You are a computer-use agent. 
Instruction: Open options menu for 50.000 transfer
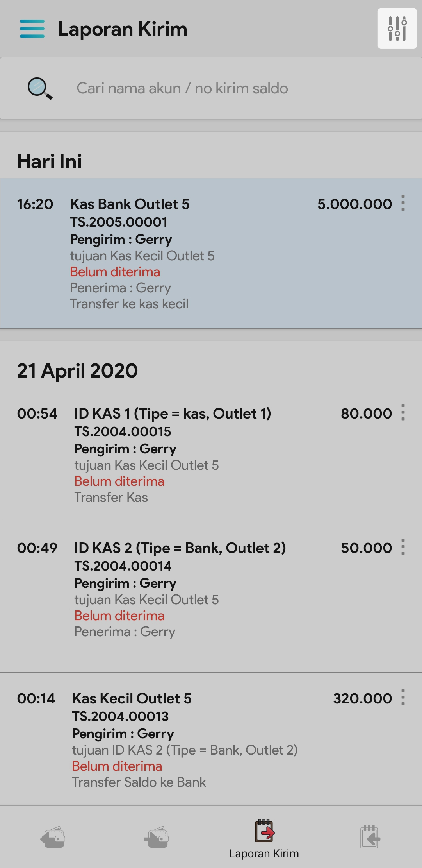403,547
